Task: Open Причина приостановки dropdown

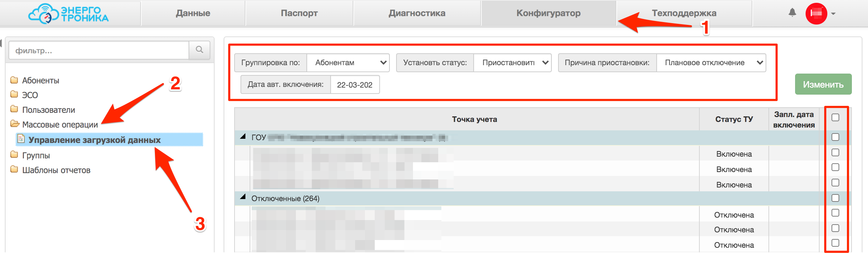Action: [711, 63]
